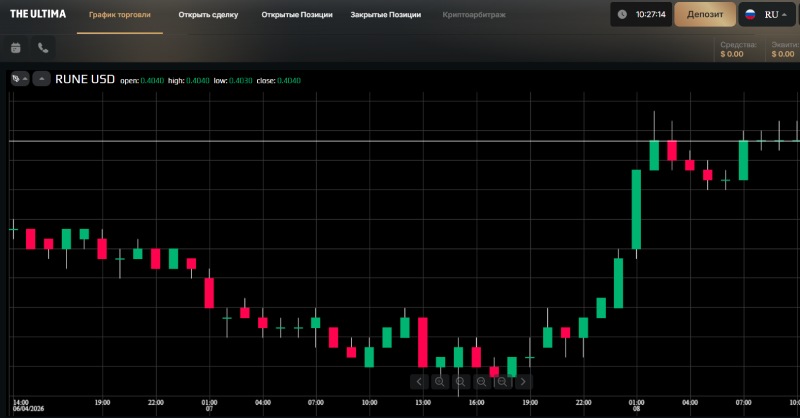Click the last magnifier zoom button
Screen dimensions: 800x418
[502, 381]
